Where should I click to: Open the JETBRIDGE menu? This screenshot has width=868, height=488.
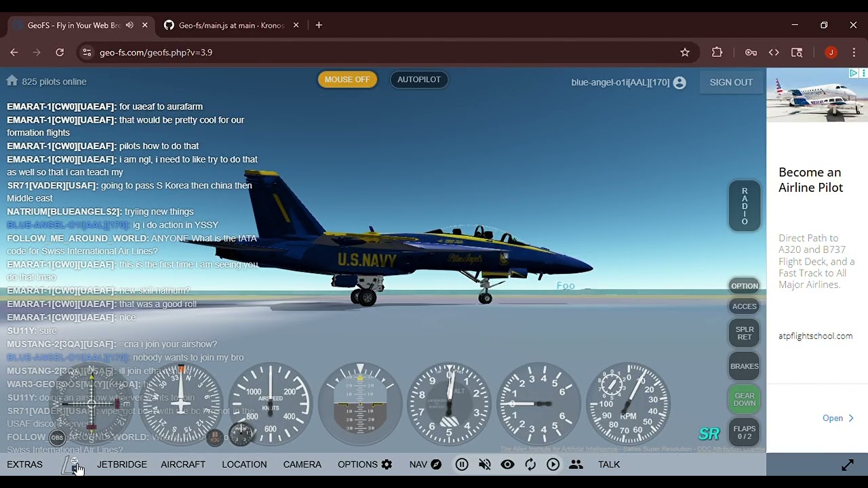[x=122, y=464]
